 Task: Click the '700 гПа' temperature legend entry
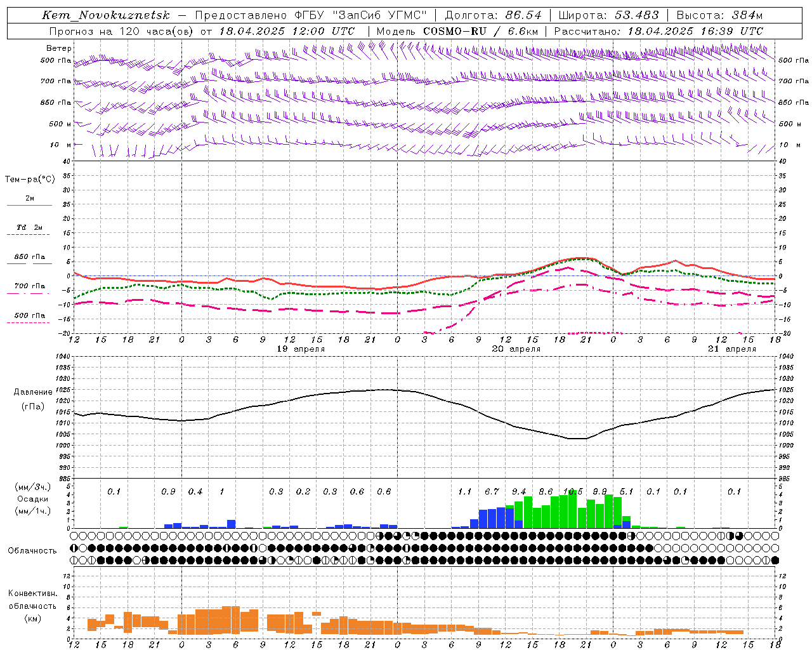point(30,286)
